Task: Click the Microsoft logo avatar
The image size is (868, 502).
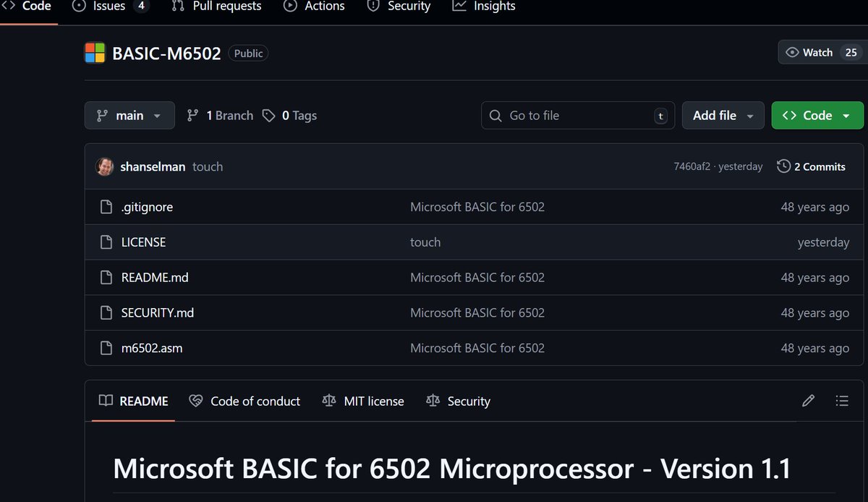Action: [95, 53]
